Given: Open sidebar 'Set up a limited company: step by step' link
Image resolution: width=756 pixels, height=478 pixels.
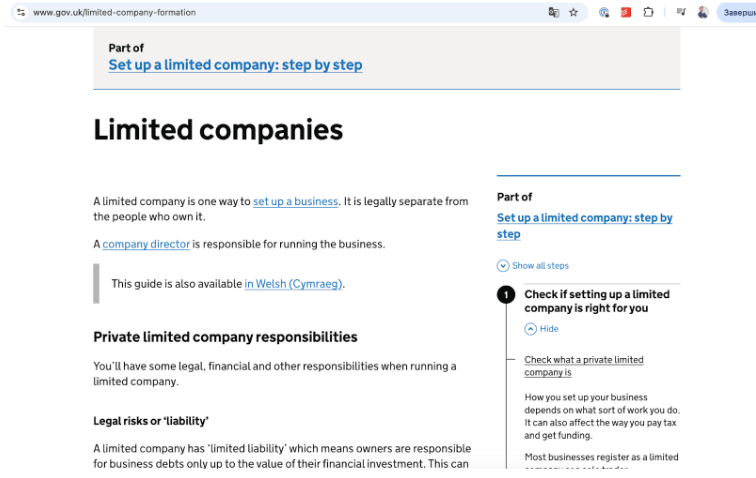Looking at the screenshot, I should point(584,226).
